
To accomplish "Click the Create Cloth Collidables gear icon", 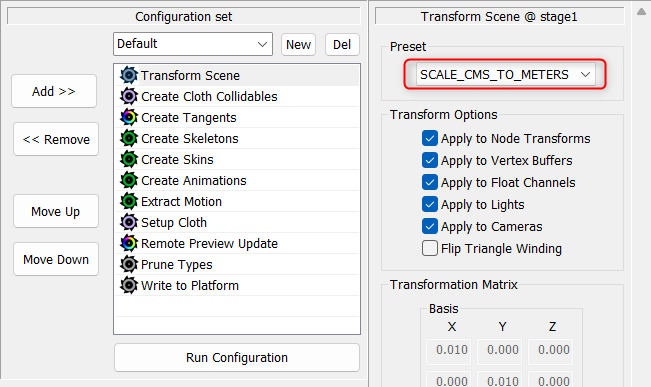I will click(x=129, y=96).
